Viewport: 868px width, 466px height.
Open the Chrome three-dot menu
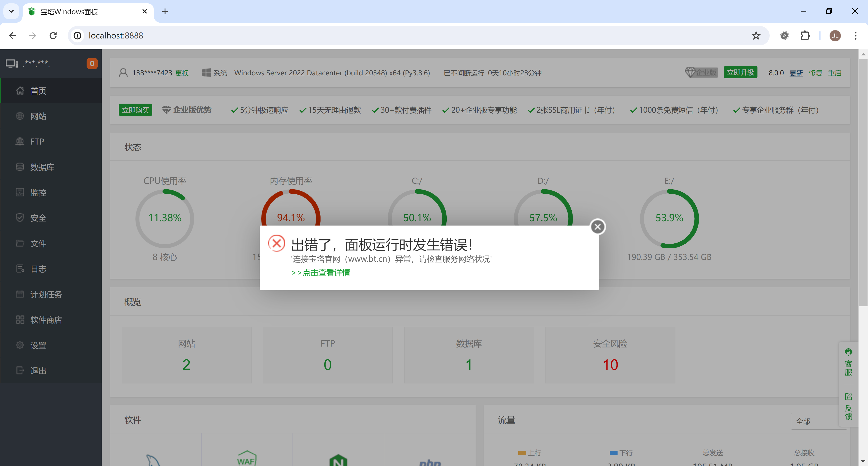point(855,36)
